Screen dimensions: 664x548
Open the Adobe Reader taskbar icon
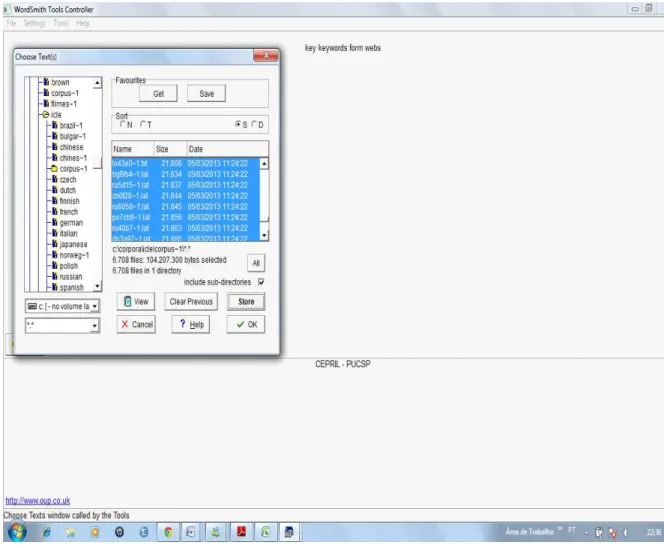[241, 532]
